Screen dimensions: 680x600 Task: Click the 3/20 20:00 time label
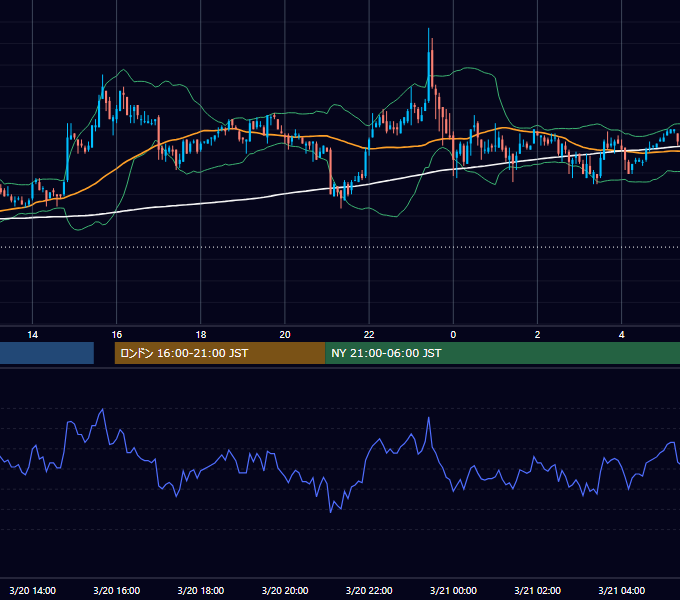[x=285, y=590]
